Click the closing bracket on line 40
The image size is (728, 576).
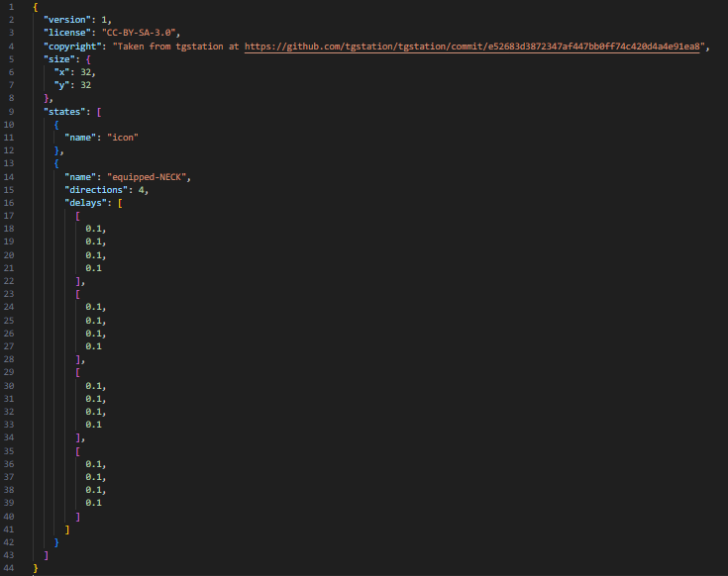click(x=78, y=517)
